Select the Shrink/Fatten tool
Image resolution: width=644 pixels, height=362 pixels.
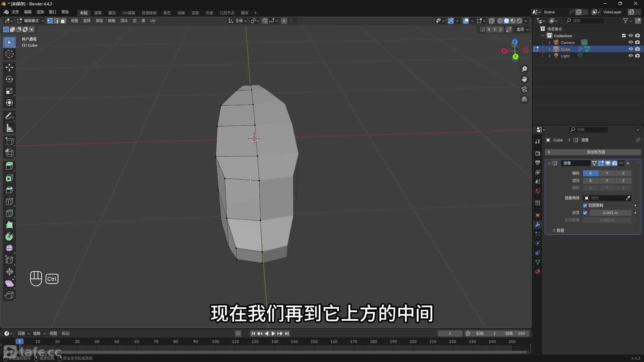(9, 272)
